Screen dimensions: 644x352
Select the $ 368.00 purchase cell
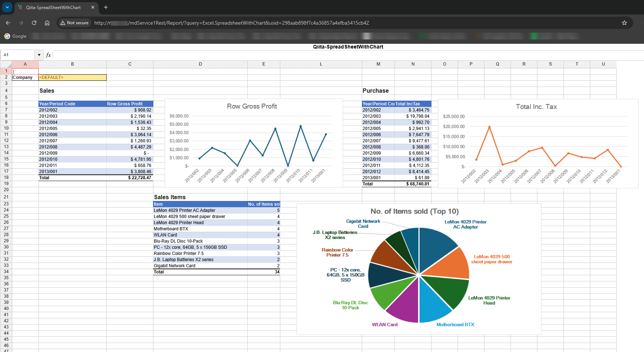[x=413, y=147]
